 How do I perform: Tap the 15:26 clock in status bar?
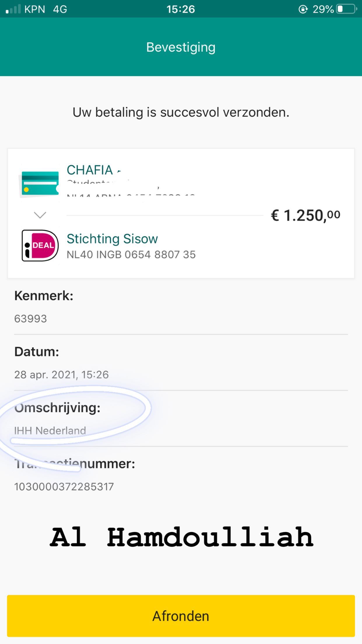[181, 9]
